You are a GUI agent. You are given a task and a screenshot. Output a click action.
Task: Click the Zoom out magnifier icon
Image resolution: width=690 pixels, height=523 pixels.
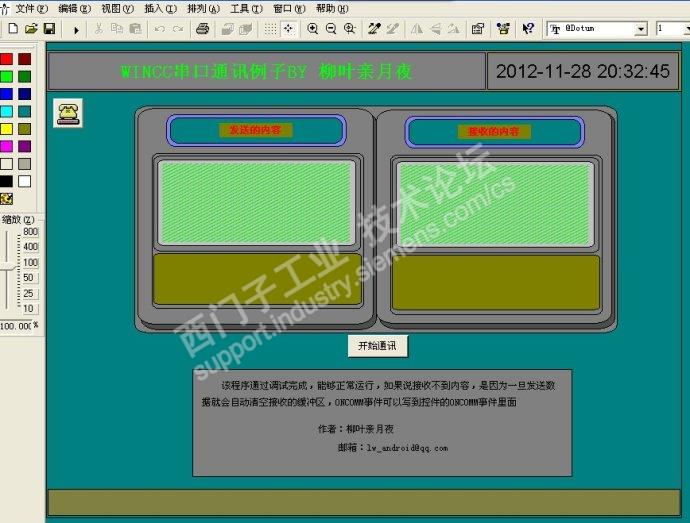pos(331,29)
